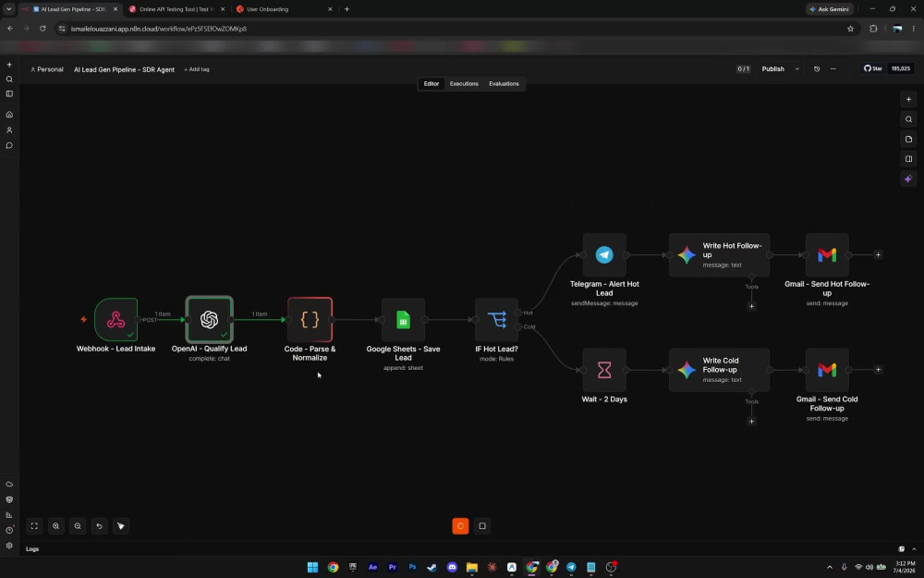
Task: Select the Gmail - Send Hot Follow-up node
Action: pos(827,255)
